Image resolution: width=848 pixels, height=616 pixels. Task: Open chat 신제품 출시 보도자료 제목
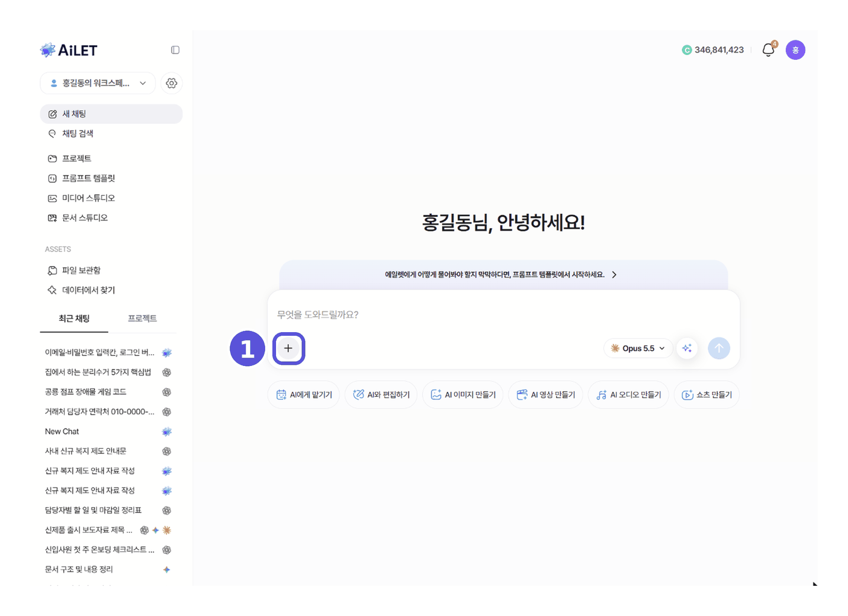(88, 530)
